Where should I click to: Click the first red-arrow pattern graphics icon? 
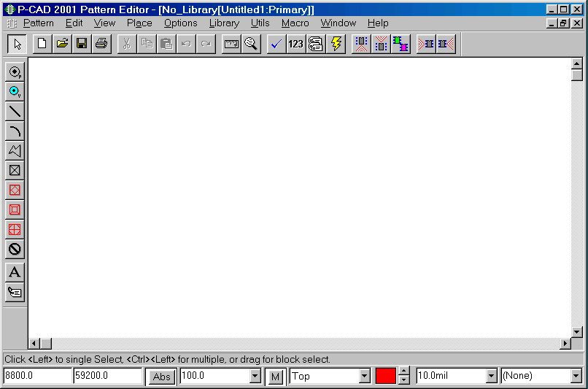pyautogui.click(x=361, y=44)
